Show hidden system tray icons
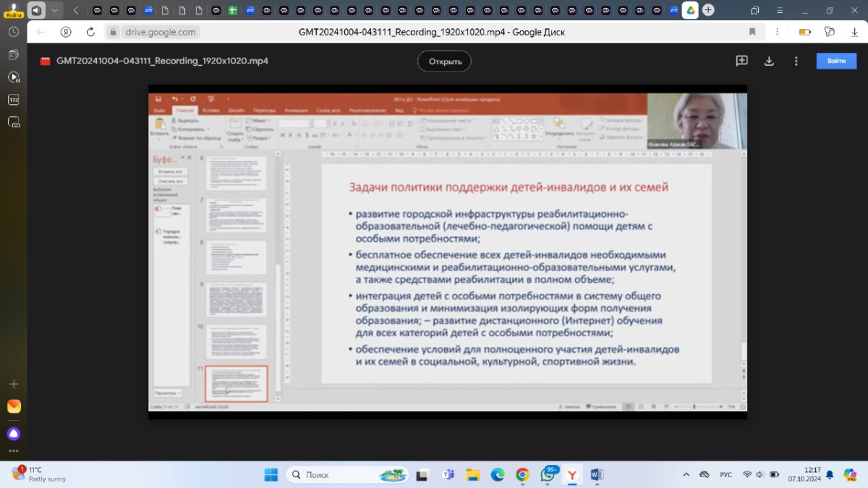The image size is (868, 488). point(686,475)
